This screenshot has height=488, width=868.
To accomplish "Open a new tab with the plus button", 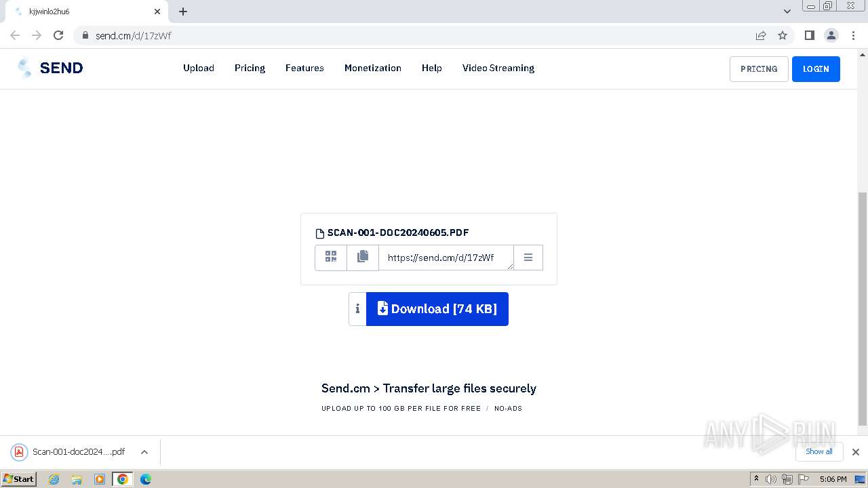I will pyautogui.click(x=183, y=12).
